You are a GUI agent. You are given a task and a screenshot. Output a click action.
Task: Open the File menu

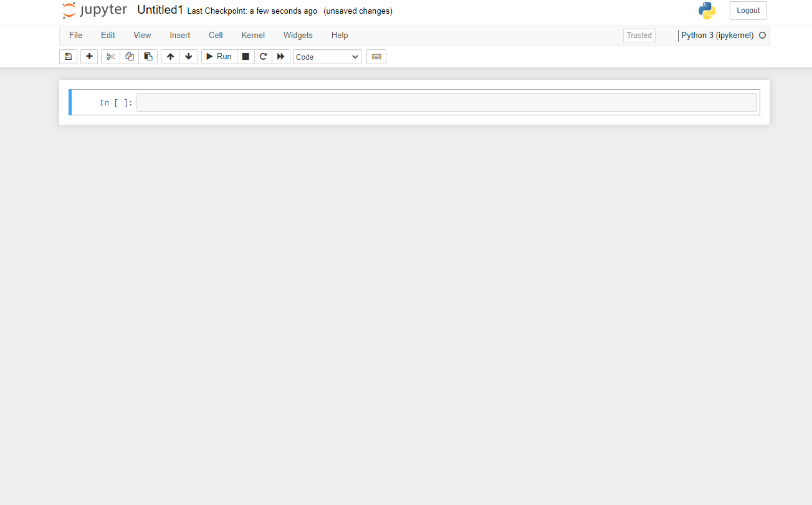(x=75, y=35)
